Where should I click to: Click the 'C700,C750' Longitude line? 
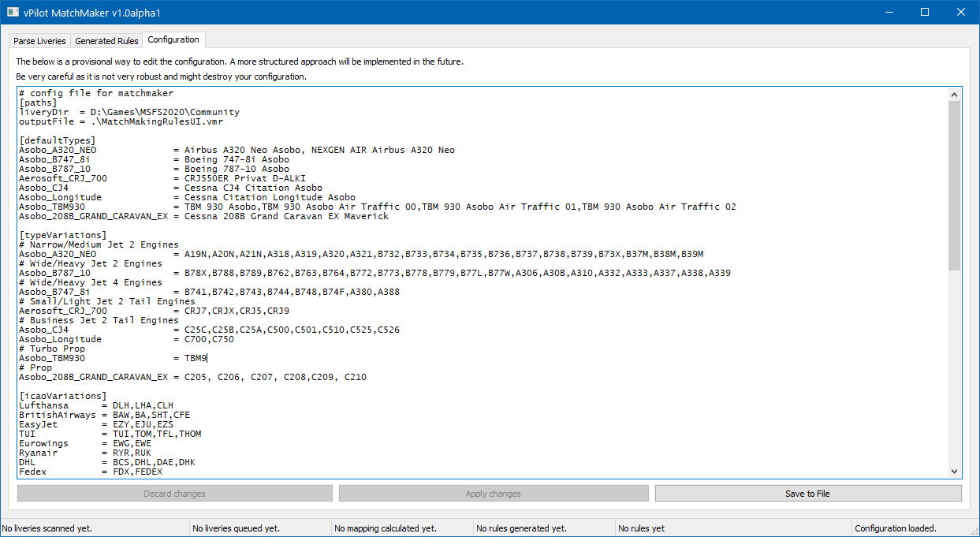pos(127,339)
